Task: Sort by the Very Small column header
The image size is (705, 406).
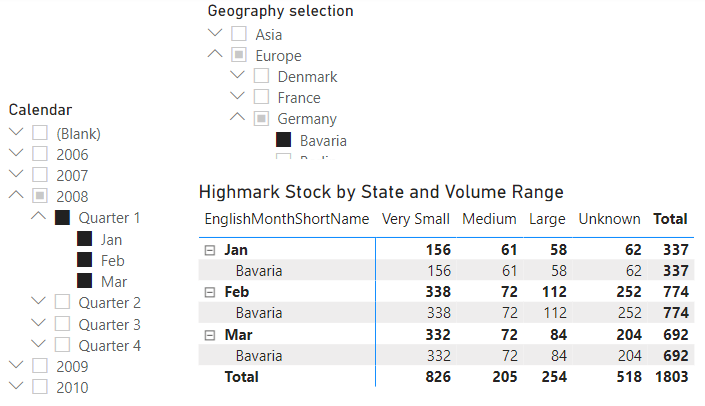Action: [x=416, y=219]
